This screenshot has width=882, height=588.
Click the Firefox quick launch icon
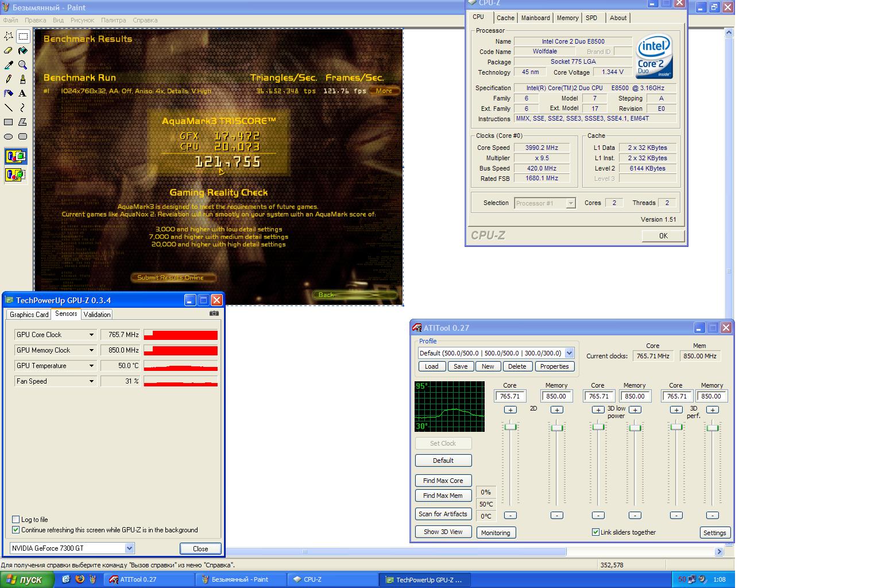click(x=80, y=579)
